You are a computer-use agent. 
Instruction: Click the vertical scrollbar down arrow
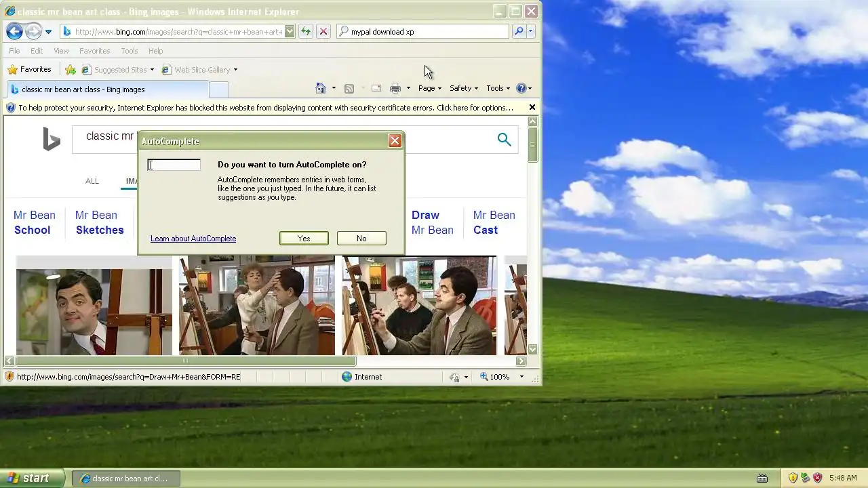(x=533, y=350)
